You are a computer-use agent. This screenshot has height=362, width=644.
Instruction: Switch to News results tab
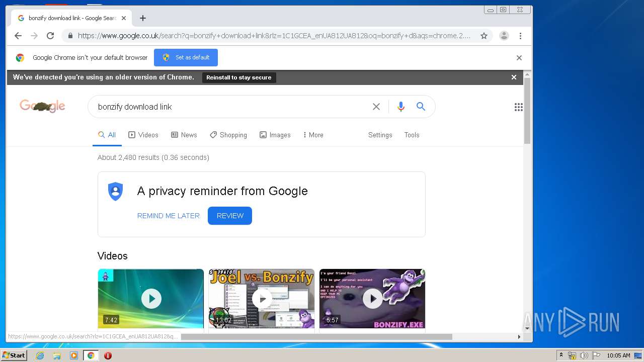[184, 135]
